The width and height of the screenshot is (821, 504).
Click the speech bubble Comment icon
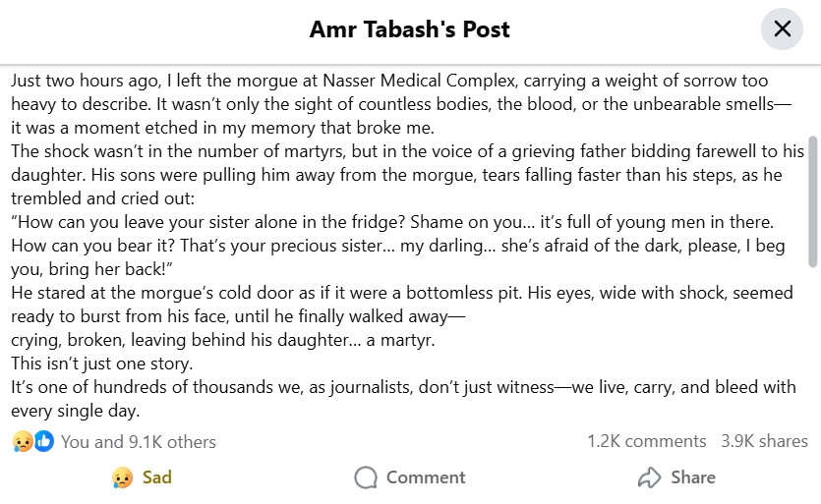[x=366, y=477]
